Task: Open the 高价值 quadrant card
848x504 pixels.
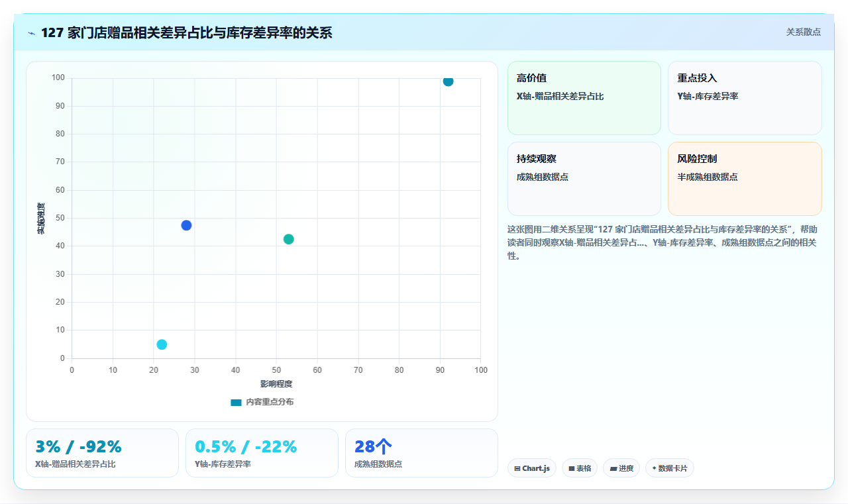Action: click(584, 98)
